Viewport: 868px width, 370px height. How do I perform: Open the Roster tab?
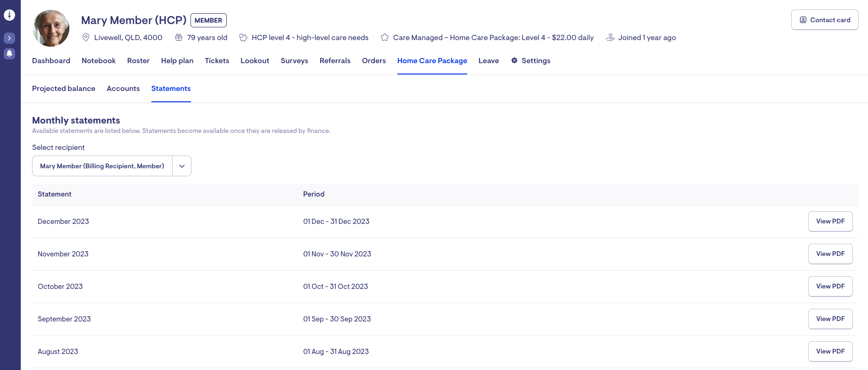(138, 61)
